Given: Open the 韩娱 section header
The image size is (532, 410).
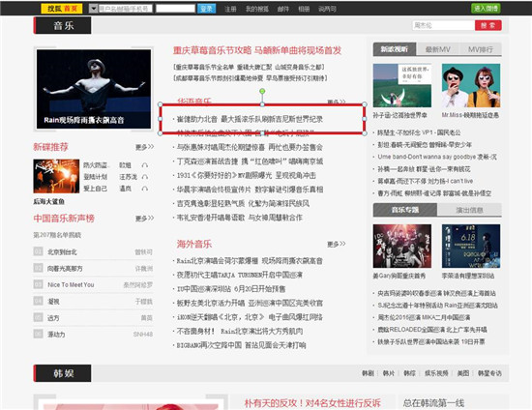Looking at the screenshot, I should click(x=63, y=373).
